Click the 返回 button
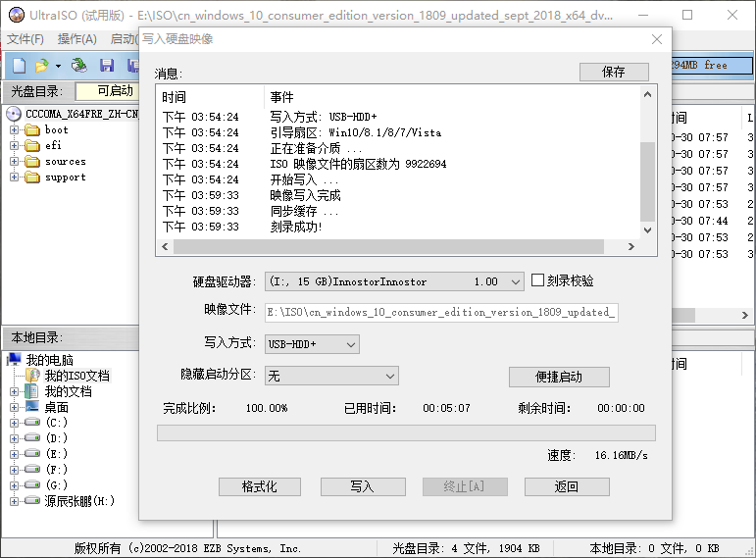The width and height of the screenshot is (756, 558). click(567, 486)
